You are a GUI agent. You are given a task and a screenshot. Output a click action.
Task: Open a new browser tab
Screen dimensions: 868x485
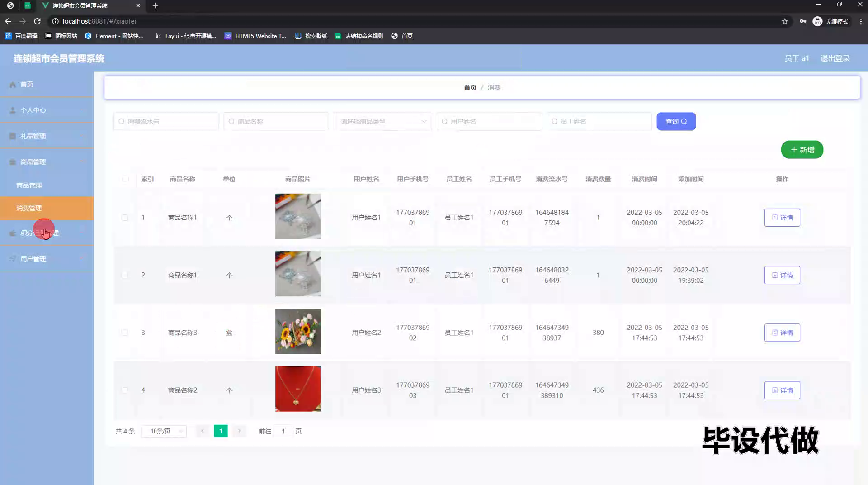(155, 5)
